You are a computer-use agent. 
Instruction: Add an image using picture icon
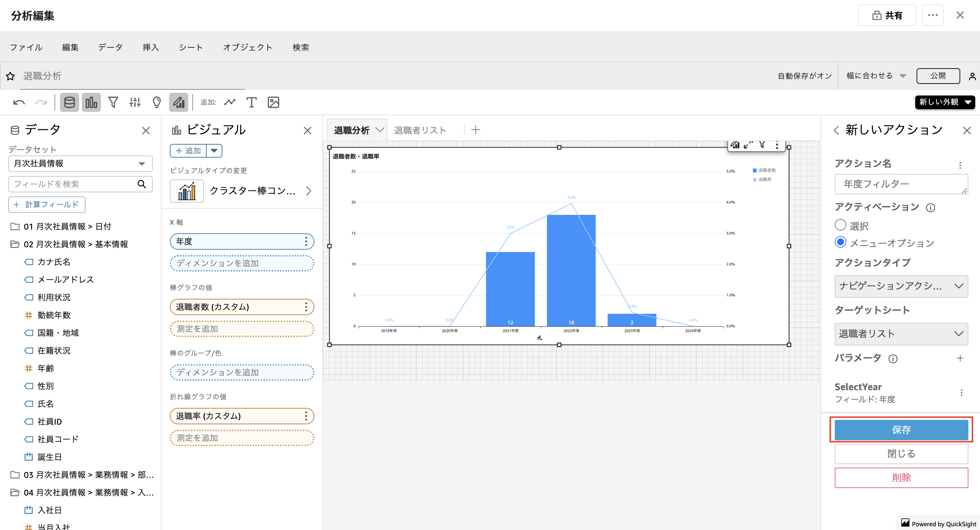tap(273, 102)
